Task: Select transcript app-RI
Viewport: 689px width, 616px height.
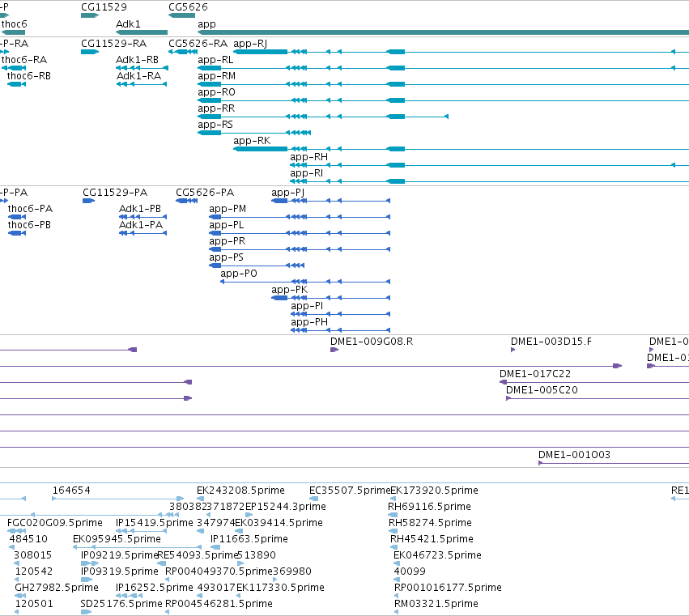Action: pos(306,173)
